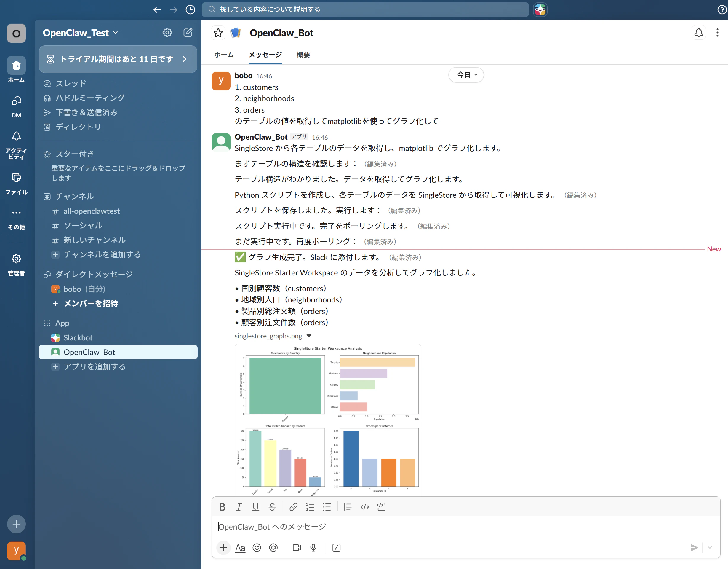Viewport: 728px width, 569px height.
Task: Open send options dropdown arrow
Action: 710,548
